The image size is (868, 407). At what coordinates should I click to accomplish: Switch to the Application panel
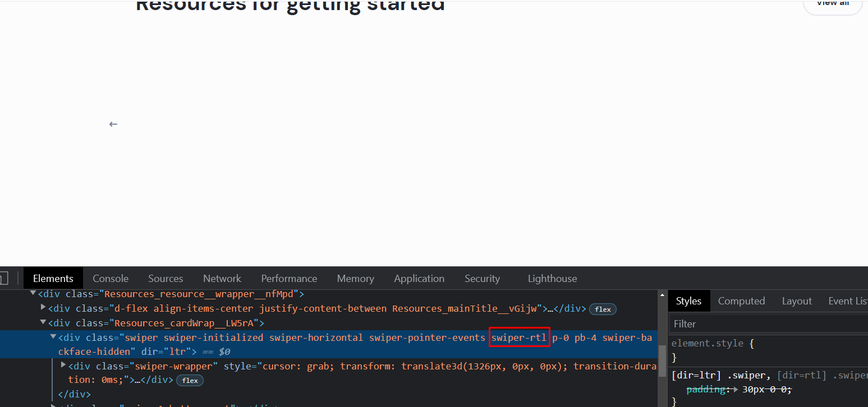[x=419, y=278]
